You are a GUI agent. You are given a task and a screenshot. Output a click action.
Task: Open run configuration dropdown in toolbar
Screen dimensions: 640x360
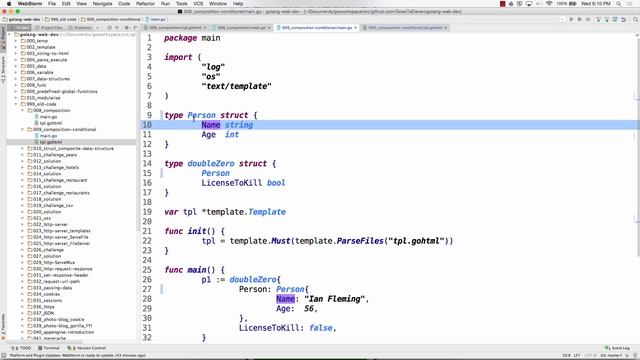click(562, 20)
